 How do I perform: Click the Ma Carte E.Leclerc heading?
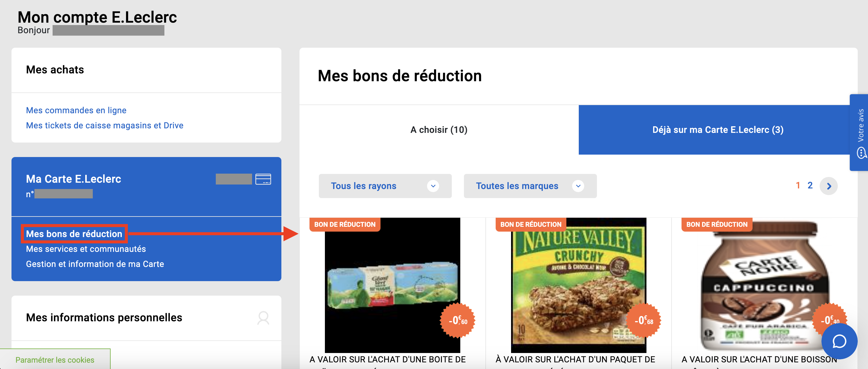[73, 179]
